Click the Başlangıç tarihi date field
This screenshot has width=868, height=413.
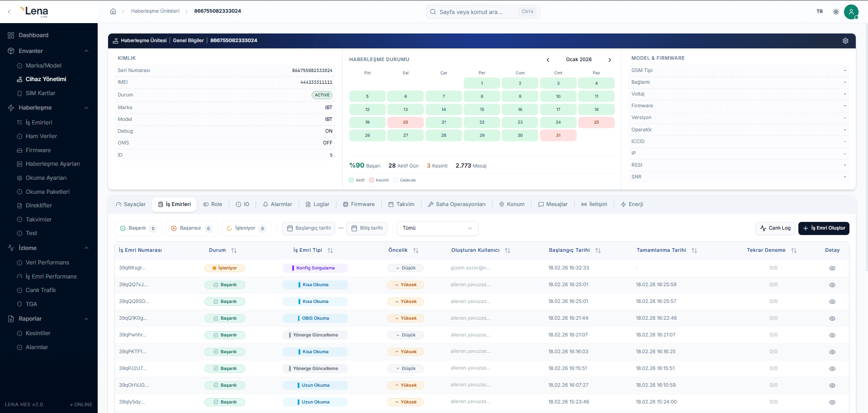pyautogui.click(x=309, y=228)
